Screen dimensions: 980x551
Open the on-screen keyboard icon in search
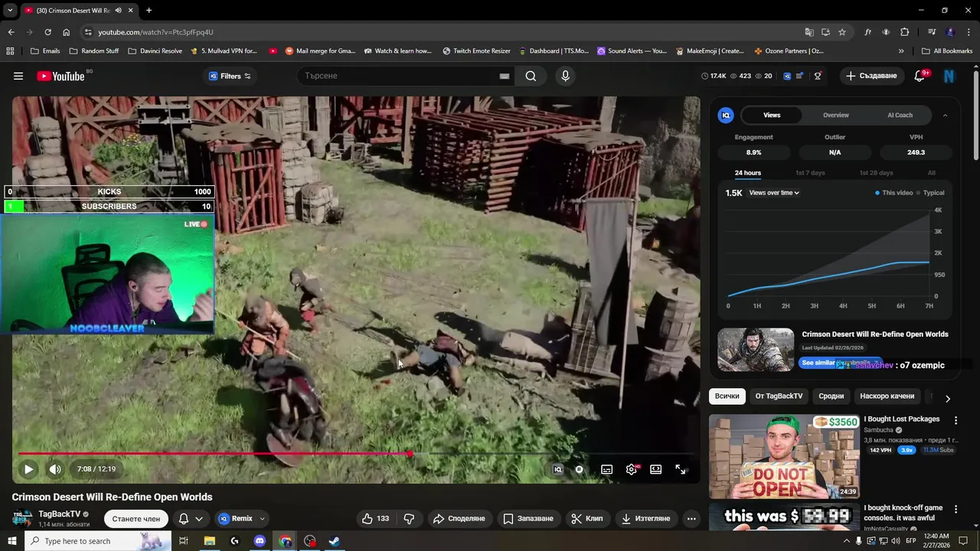(x=505, y=76)
